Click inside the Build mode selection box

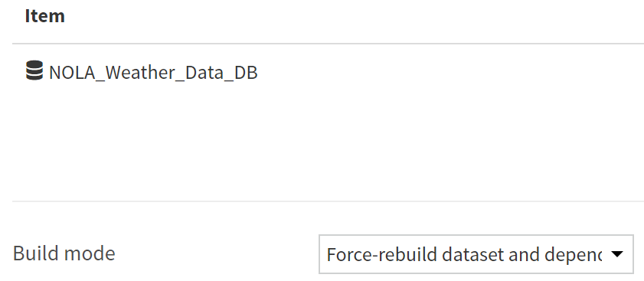point(476,254)
